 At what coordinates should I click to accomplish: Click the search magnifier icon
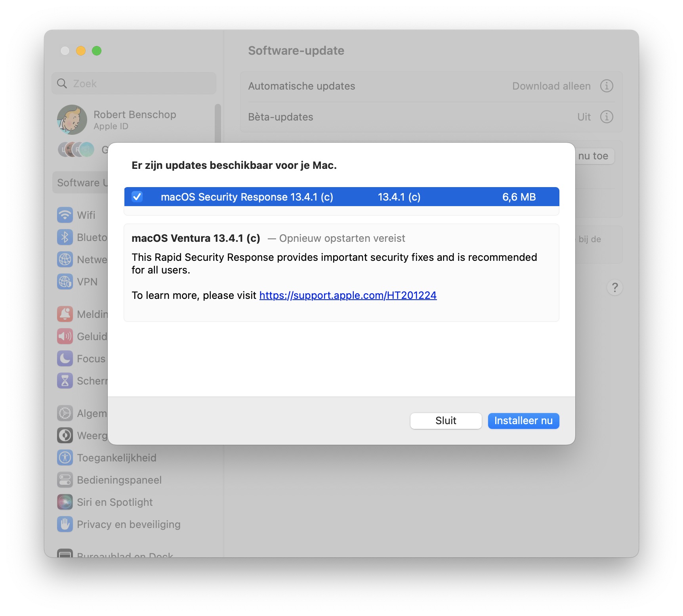pos(62,84)
